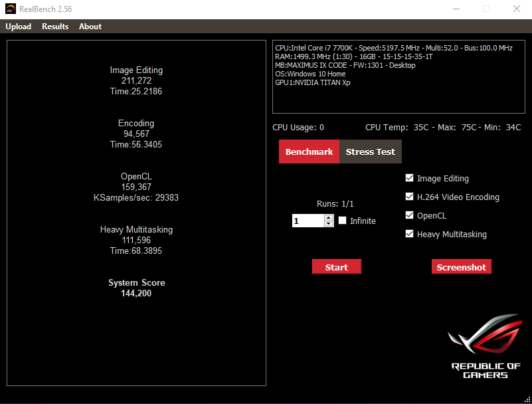Click the Image Editing score 211,272
532x404 pixels.
tap(136, 81)
